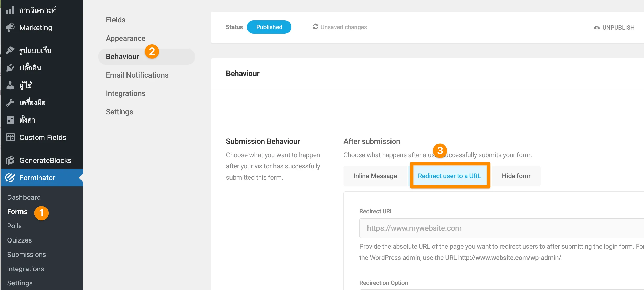
Task: Click the tools wrench icon
Action: coord(10,103)
